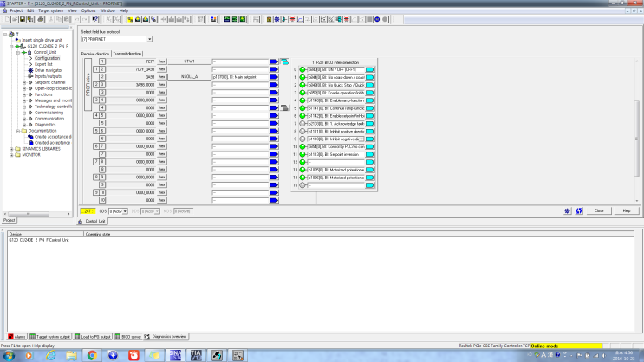Click the hex button for STW1 row
The width and height of the screenshot is (644, 362).
(x=162, y=61)
